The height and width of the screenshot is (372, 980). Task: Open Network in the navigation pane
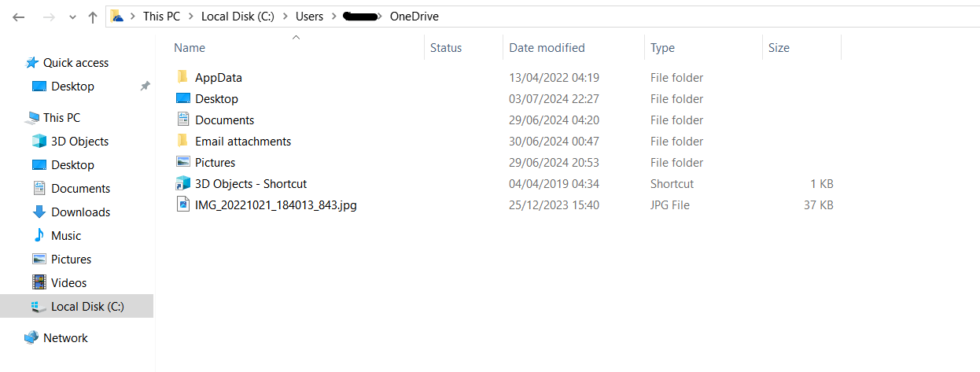65,338
